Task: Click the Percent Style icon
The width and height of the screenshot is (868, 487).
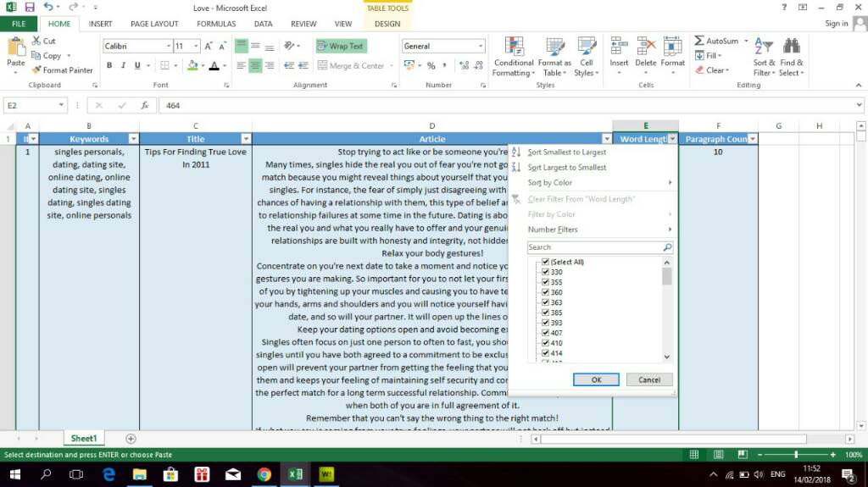Action: tap(431, 65)
